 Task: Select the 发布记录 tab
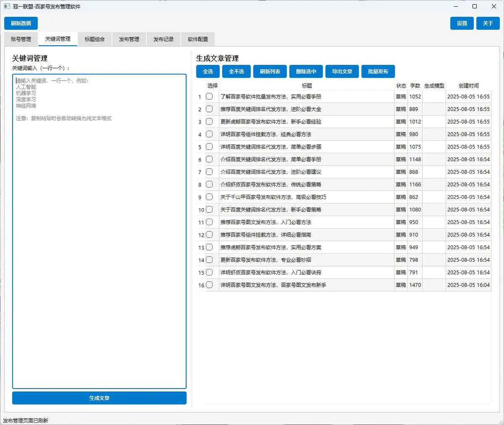point(163,39)
